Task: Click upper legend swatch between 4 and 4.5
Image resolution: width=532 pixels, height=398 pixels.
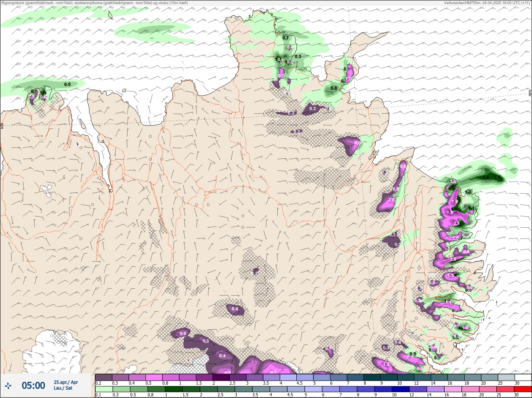Action: point(289,377)
